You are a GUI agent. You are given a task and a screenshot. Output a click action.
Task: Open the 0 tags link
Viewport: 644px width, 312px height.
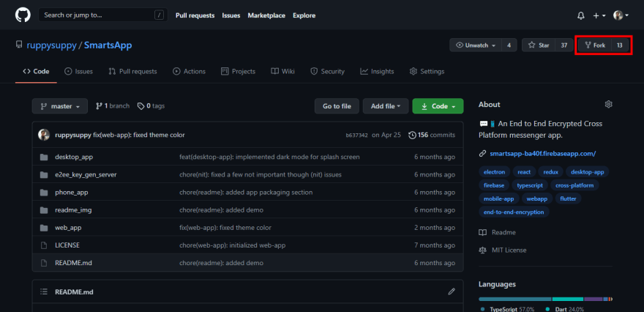pos(151,106)
